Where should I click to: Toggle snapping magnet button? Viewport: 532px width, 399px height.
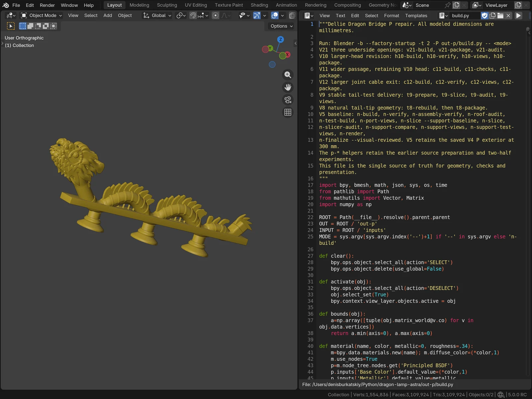coord(193,15)
